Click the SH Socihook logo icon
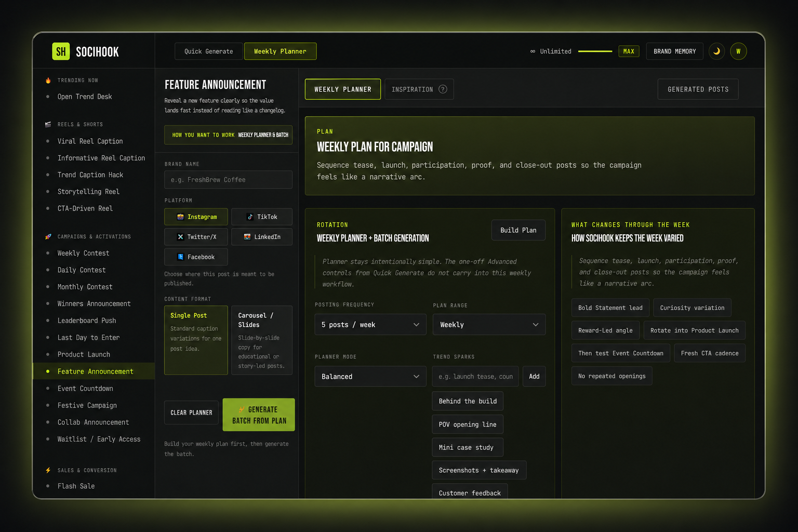The image size is (798, 532). coord(61,51)
